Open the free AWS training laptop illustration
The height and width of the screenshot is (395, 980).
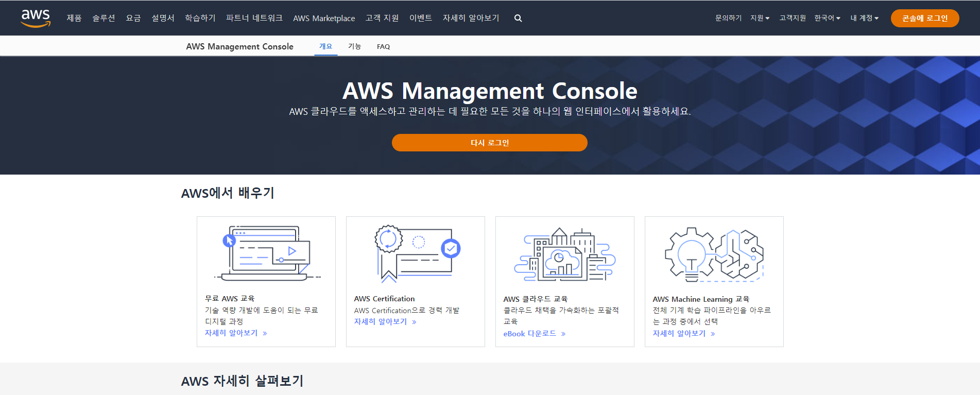point(266,253)
